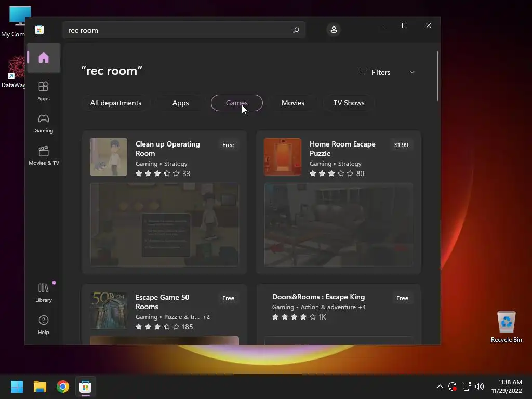Open Home Room Escape Puzzle screenshot preview
Viewport: 532px width, 399px height.
339,224
